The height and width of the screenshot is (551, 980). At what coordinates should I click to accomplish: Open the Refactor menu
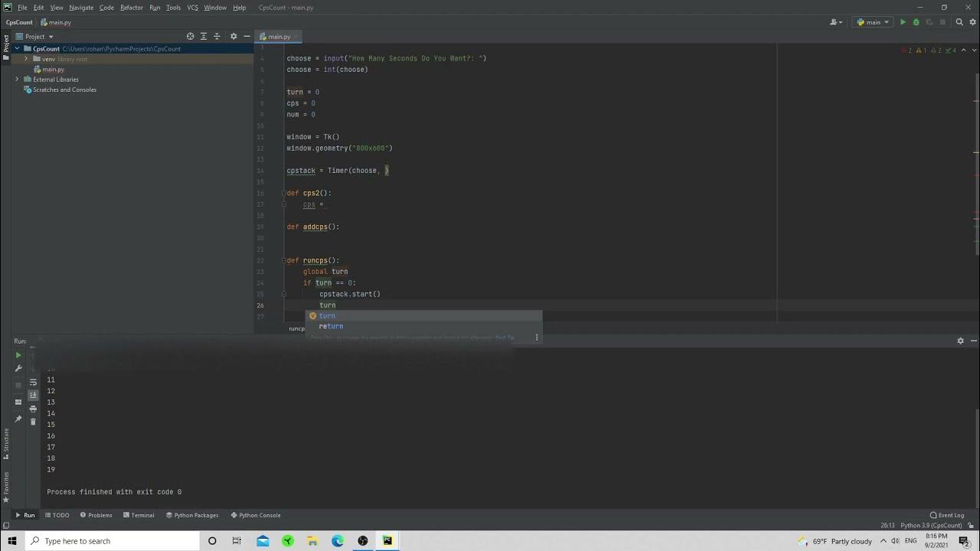pyautogui.click(x=132, y=8)
